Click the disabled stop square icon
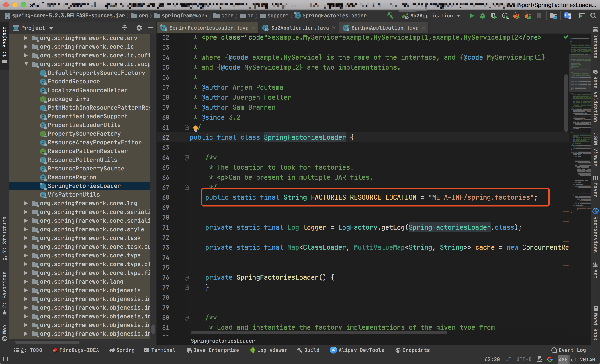600x364 pixels. 539,16
